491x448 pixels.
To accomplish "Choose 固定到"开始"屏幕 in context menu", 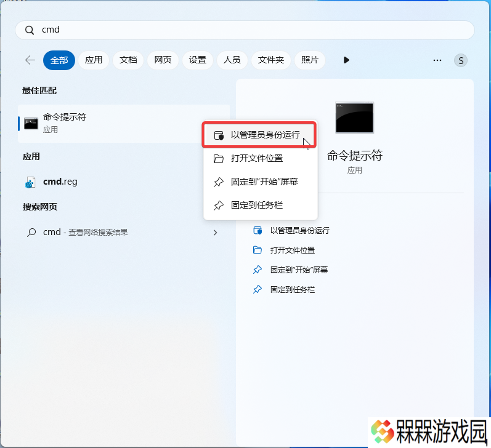I will [261, 182].
